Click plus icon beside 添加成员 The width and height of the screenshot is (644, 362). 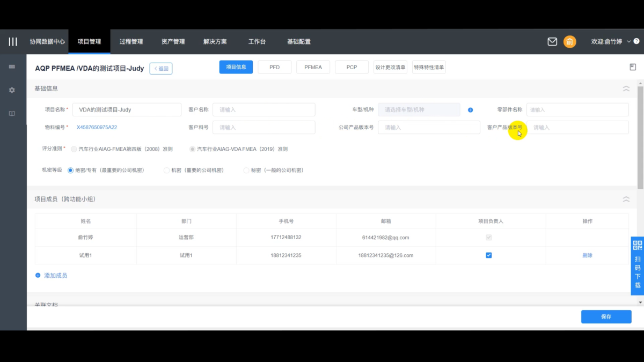pyautogui.click(x=38, y=275)
